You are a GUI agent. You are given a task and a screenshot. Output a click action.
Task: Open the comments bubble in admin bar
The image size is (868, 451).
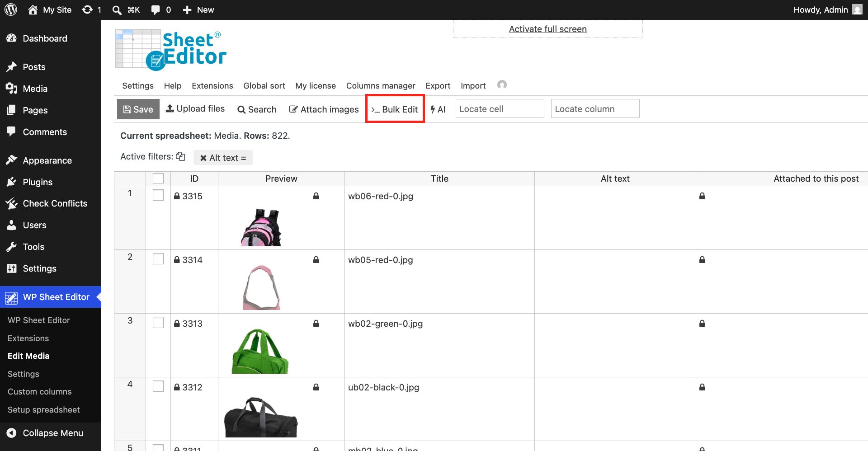(x=161, y=9)
